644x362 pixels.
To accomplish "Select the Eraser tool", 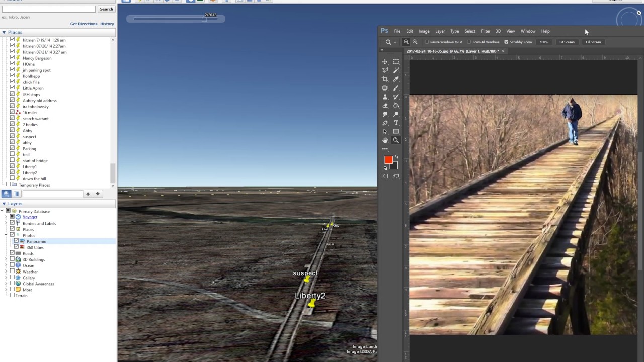I will (385, 106).
